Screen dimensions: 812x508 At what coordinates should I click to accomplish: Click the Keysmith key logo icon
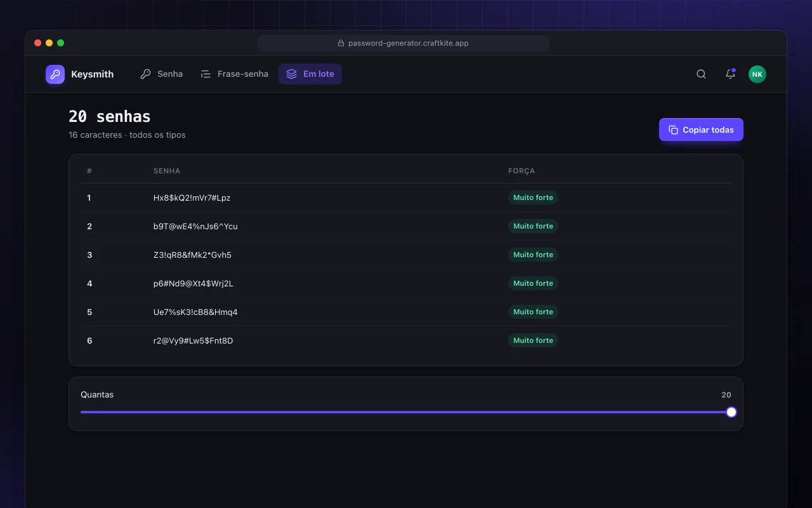(x=55, y=74)
